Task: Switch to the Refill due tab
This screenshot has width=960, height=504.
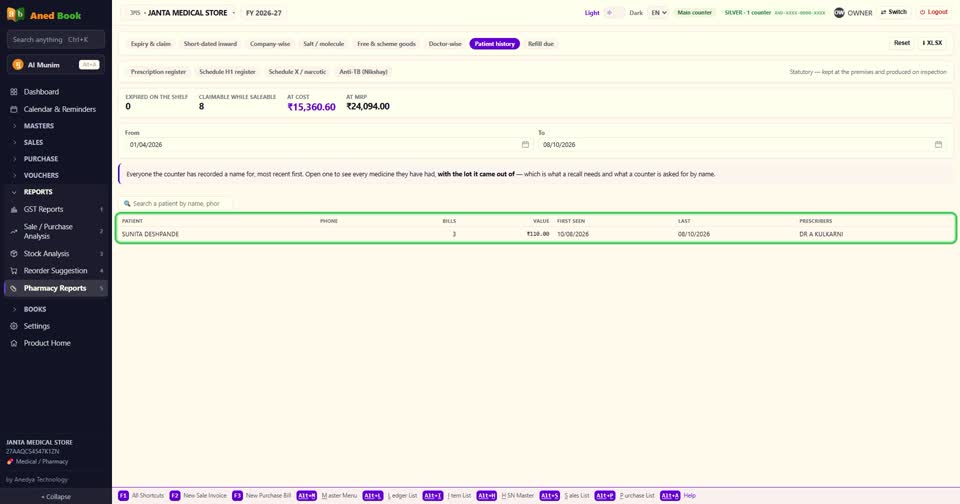Action: 541,44
